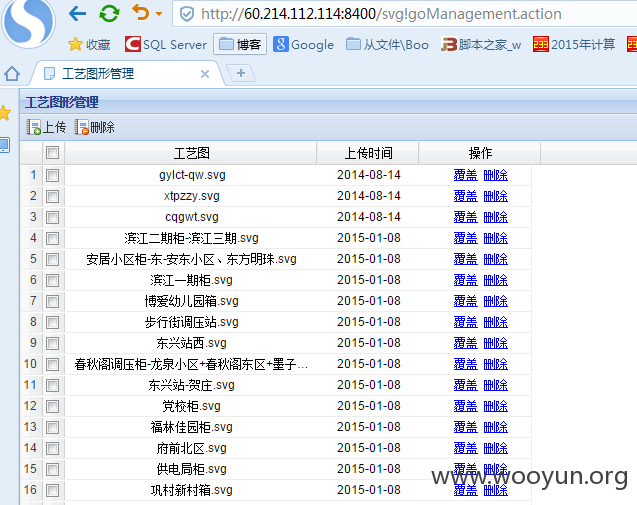Select file name 福林佳园柜.svg

pyautogui.click(x=191, y=427)
